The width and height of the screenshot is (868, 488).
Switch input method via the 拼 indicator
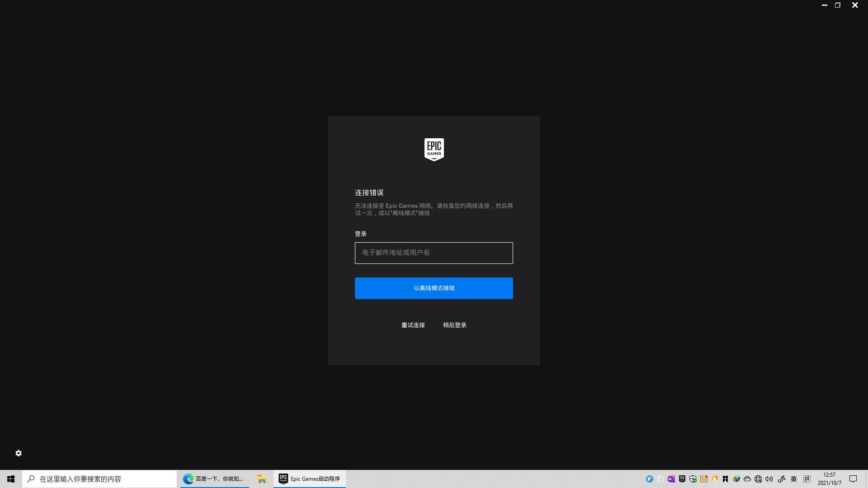(807, 479)
